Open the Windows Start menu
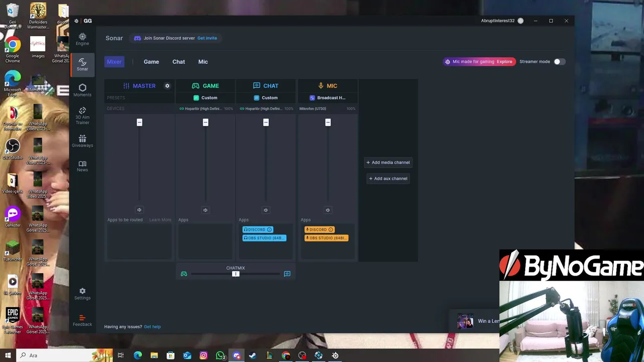 (x=8, y=355)
